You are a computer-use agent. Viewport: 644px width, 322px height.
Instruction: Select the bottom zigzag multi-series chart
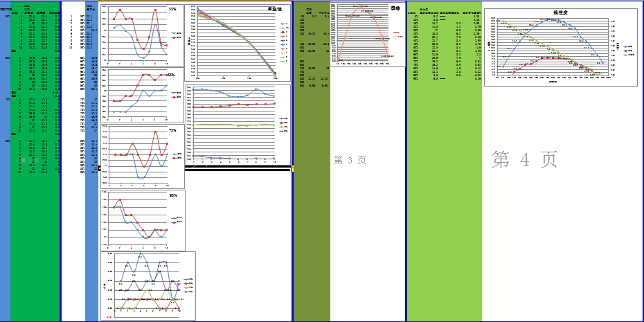[x=148, y=286]
